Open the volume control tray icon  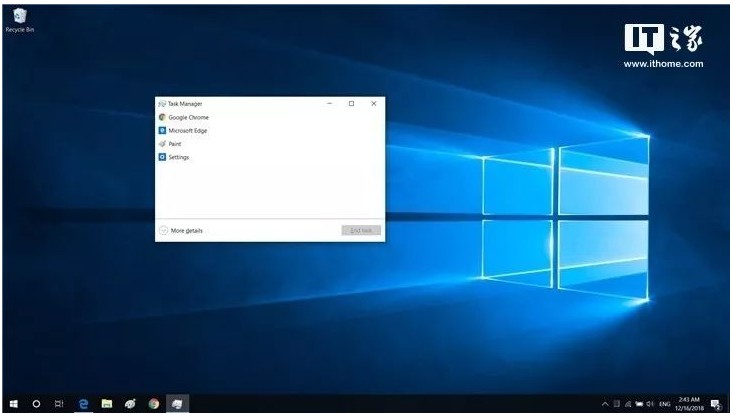650,404
